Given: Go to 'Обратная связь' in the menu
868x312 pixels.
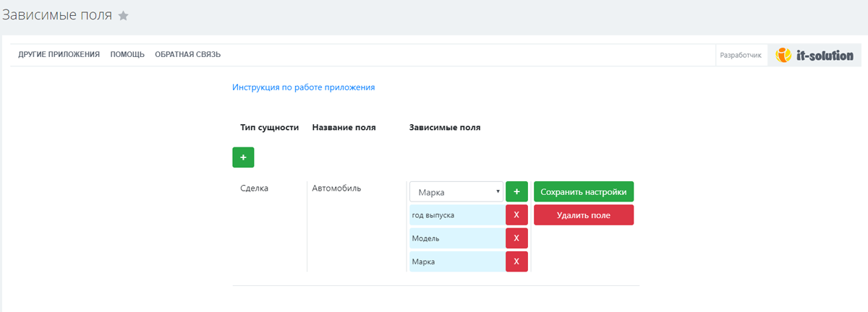Looking at the screenshot, I should point(187,54).
